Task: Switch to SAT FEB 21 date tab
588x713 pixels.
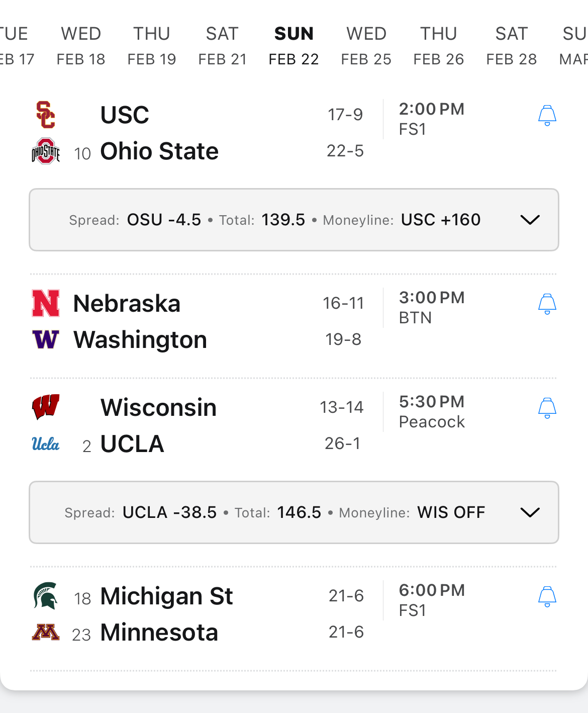Action: (x=222, y=46)
